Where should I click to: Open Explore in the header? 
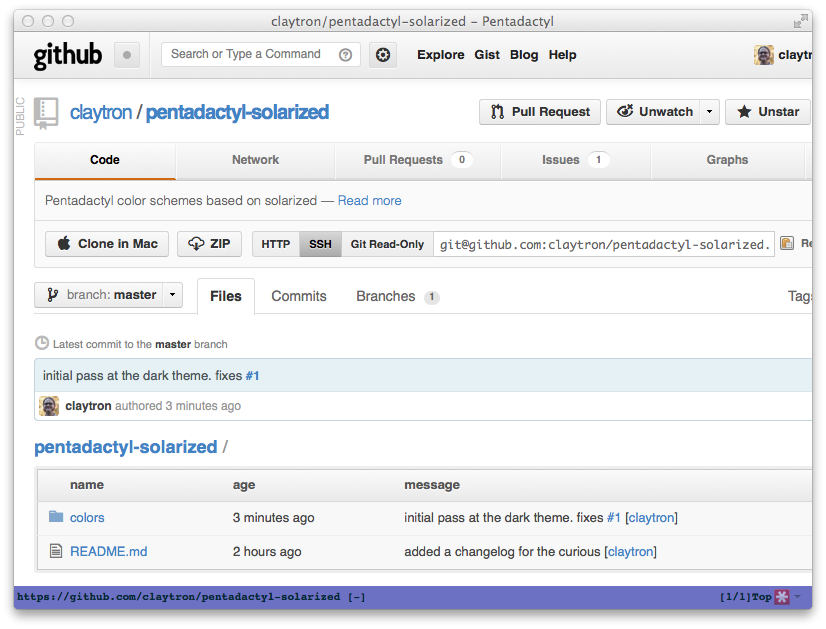[x=441, y=55]
